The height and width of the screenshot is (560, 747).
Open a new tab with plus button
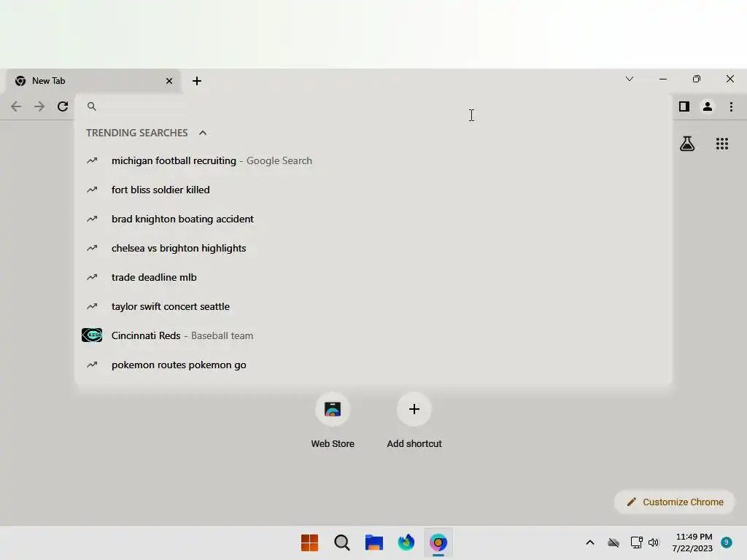[x=197, y=81]
